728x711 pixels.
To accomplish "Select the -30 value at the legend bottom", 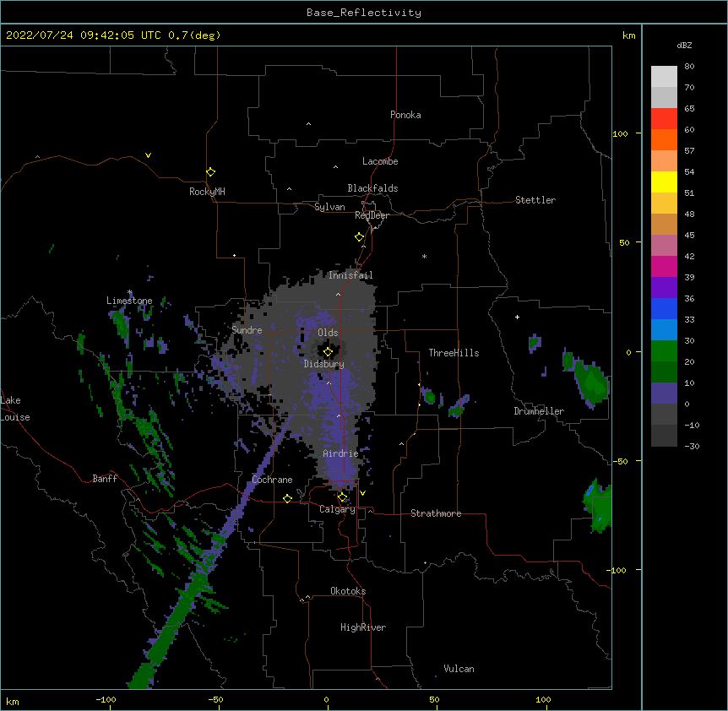I will tap(692, 446).
